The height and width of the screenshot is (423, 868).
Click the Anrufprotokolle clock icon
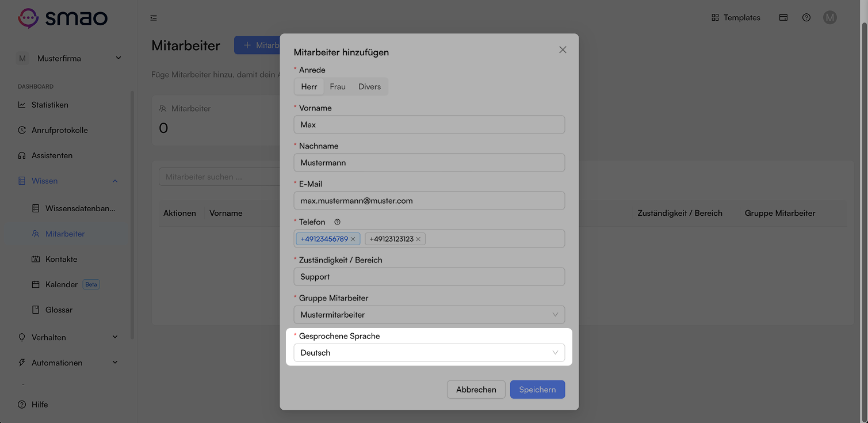pos(22,130)
